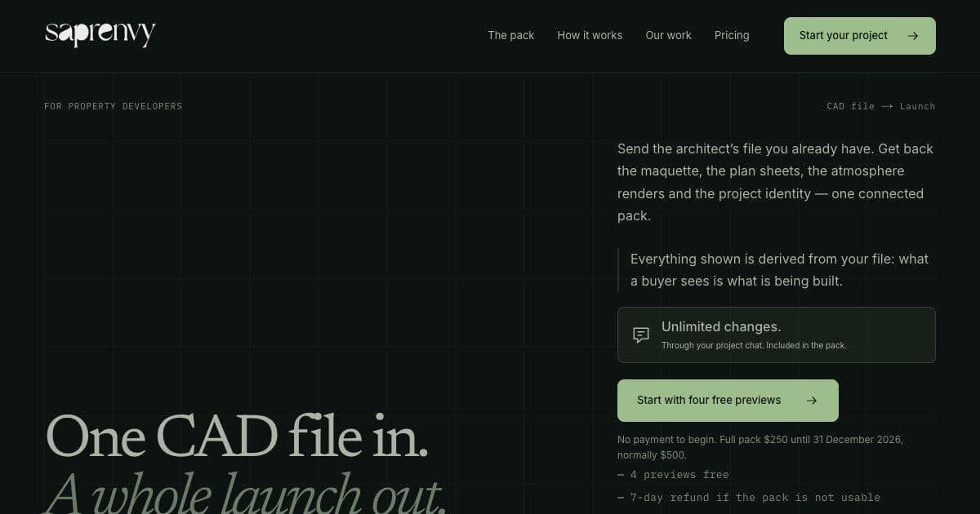Click the arrow icon in Start your project
The height and width of the screenshot is (514, 980).
point(913,36)
